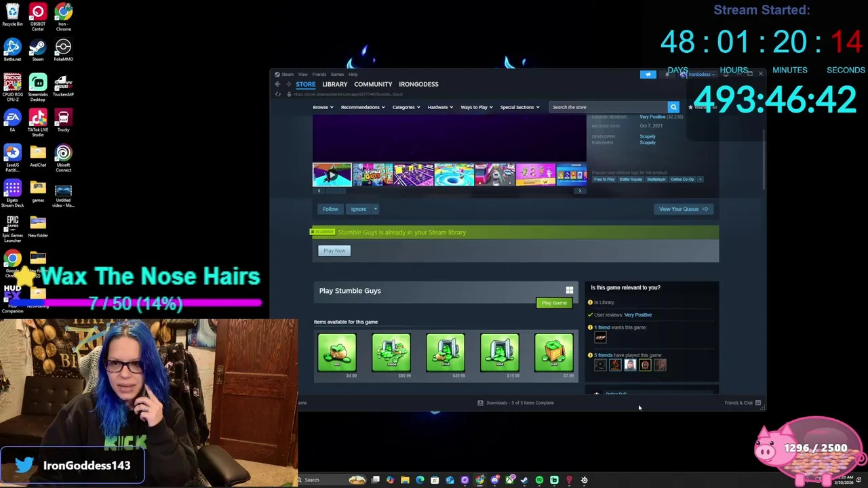Launch Battle.net from the desktop
The width and height of the screenshot is (868, 488).
(x=12, y=50)
